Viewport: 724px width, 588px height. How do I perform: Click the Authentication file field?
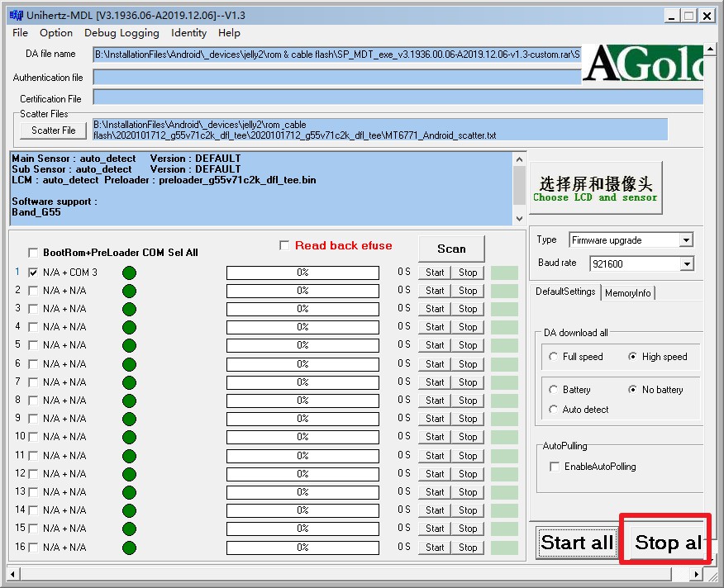[x=336, y=77]
